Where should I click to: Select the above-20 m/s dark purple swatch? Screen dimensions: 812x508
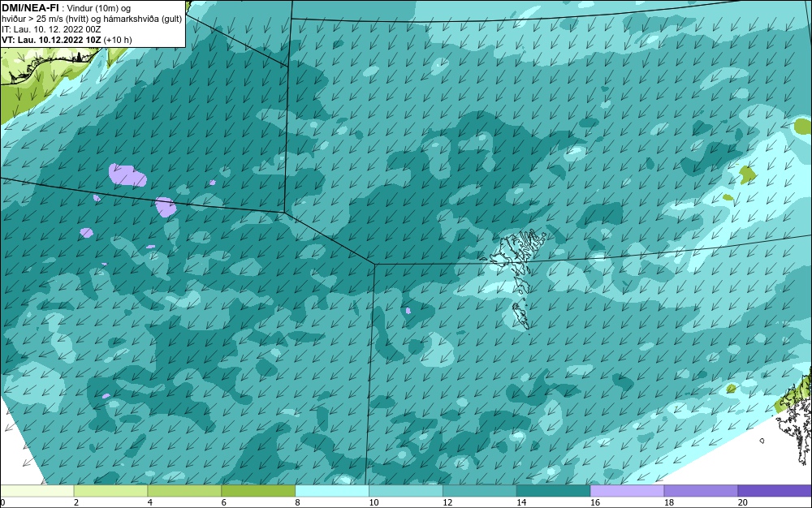click(775, 491)
